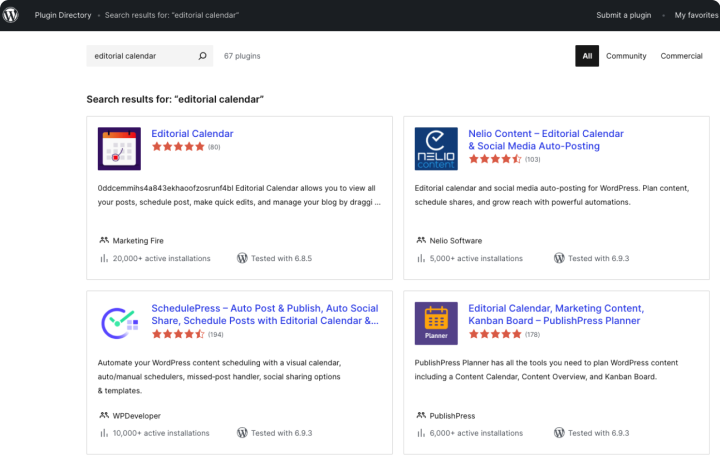Screen dimensions: 720x460
Task: Click the (178) review count
Action: point(532,334)
